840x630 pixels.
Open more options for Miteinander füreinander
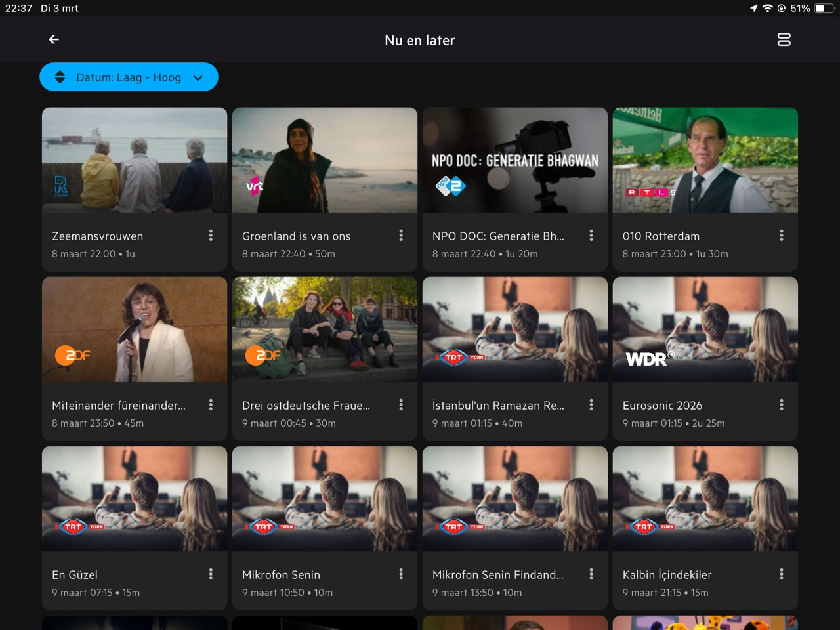click(x=211, y=405)
